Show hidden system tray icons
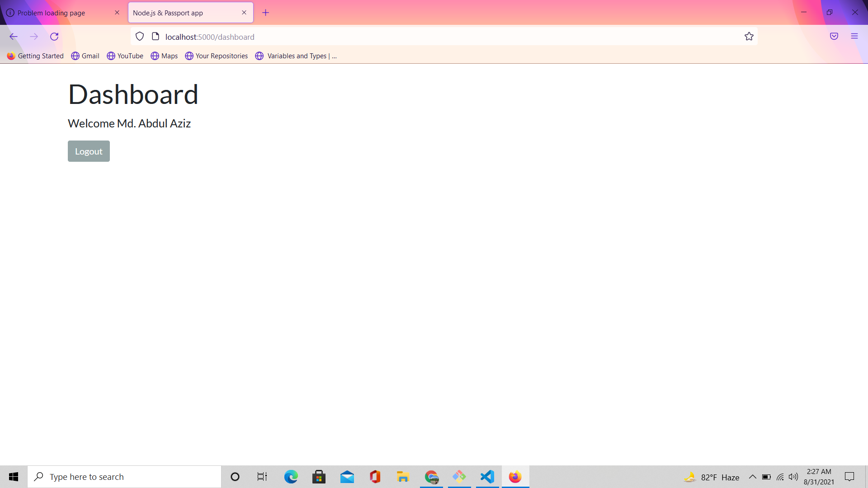This screenshot has height=488, width=868. click(x=753, y=477)
